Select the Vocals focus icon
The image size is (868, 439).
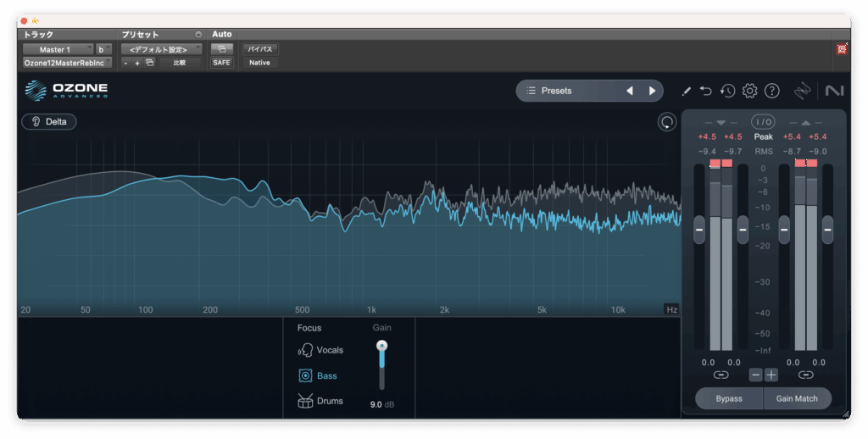point(305,350)
